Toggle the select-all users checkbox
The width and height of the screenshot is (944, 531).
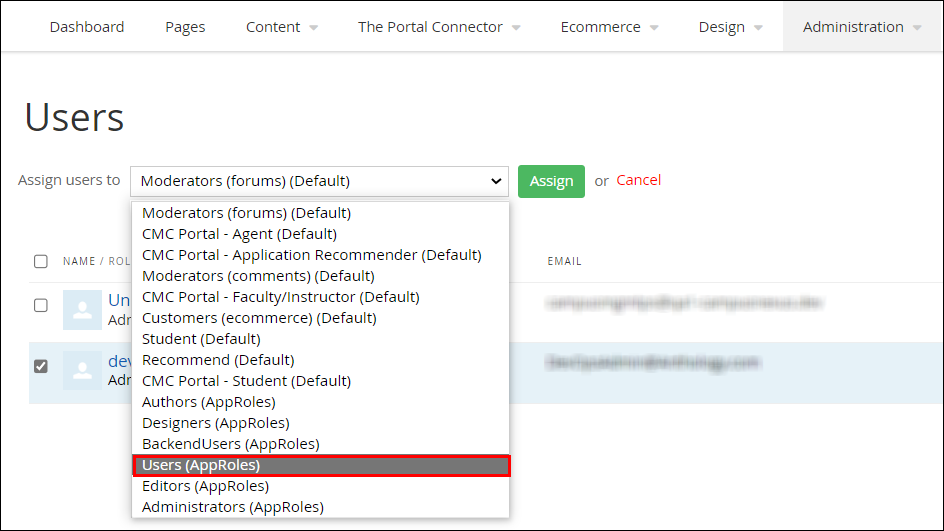click(41, 261)
